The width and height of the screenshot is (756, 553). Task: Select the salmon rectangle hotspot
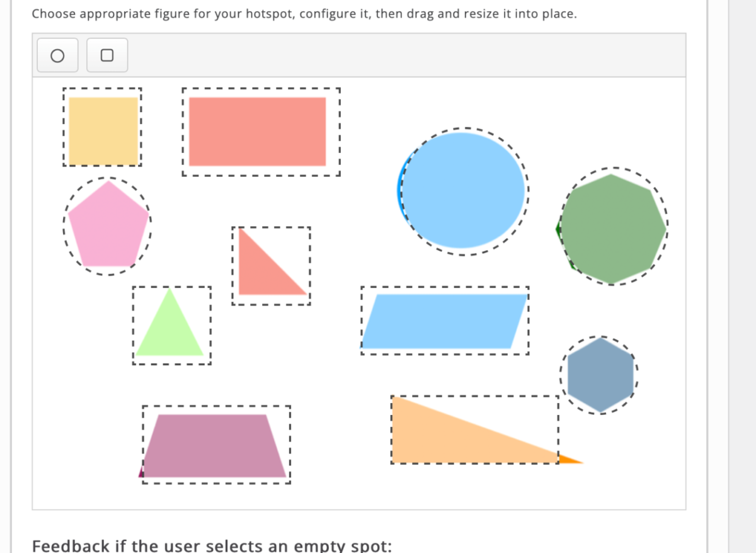coord(257,131)
